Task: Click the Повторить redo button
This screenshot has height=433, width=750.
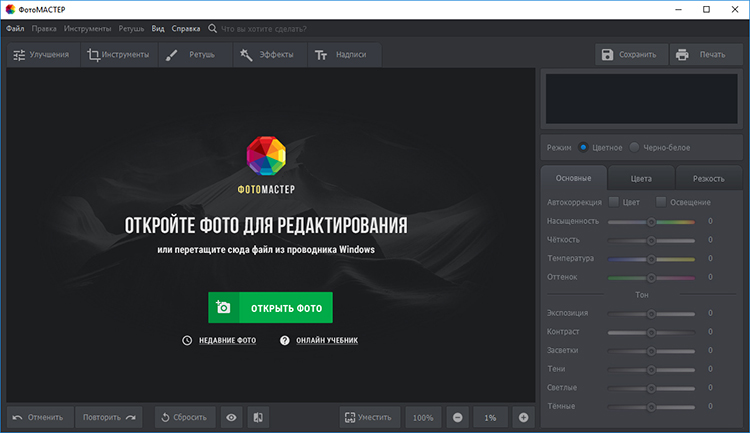Action: [x=110, y=417]
